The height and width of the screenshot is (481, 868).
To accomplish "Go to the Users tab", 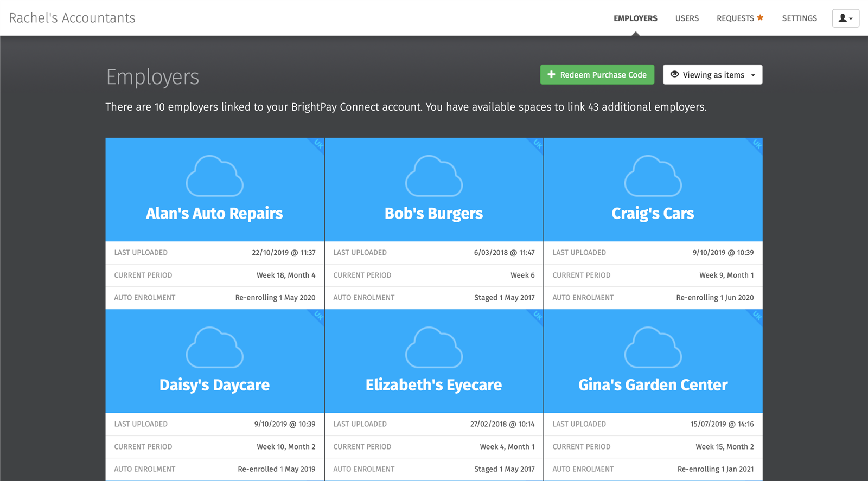I will 687,18.
